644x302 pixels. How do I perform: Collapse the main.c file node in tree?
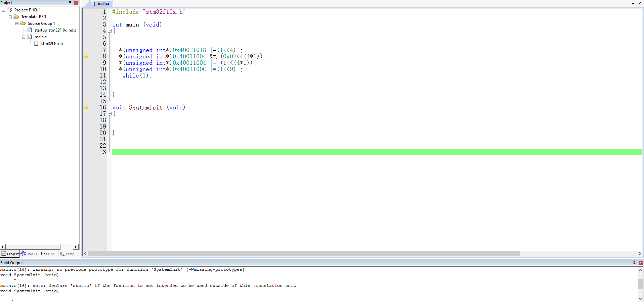(24, 37)
